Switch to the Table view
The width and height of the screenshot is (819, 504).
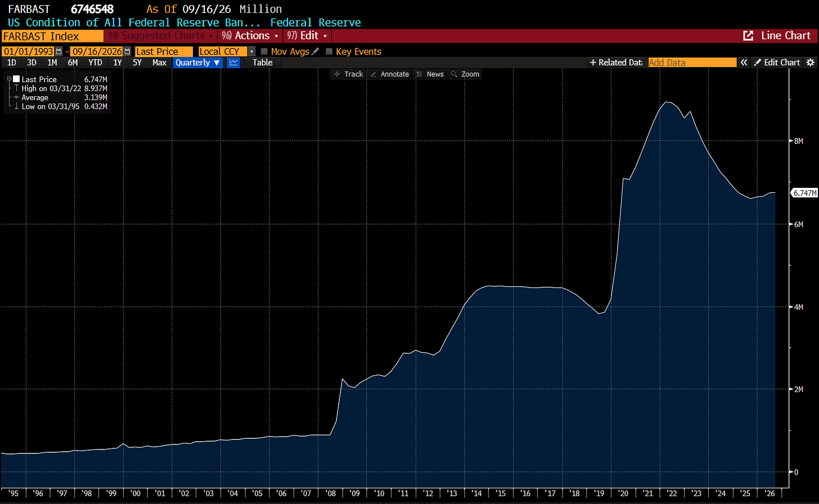click(263, 62)
